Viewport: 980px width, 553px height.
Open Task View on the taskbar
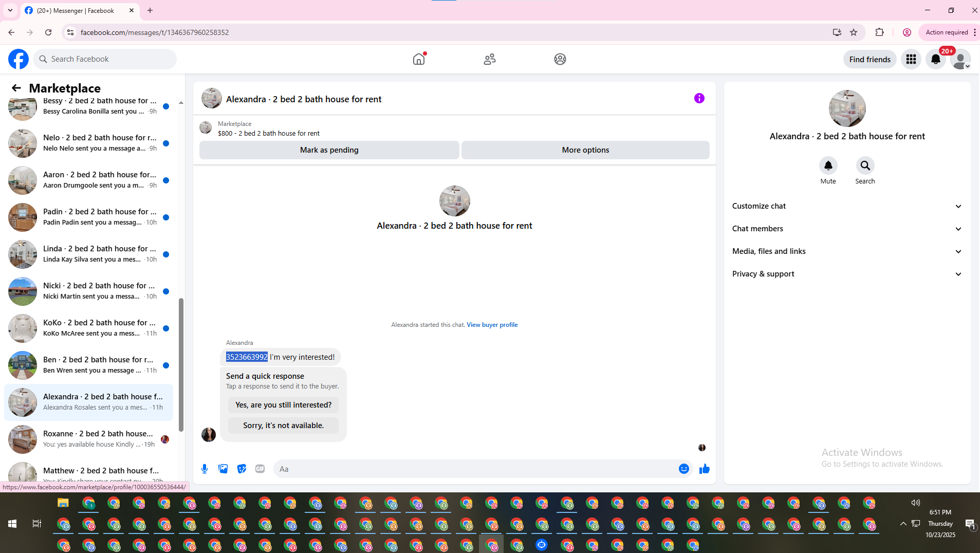point(37,524)
